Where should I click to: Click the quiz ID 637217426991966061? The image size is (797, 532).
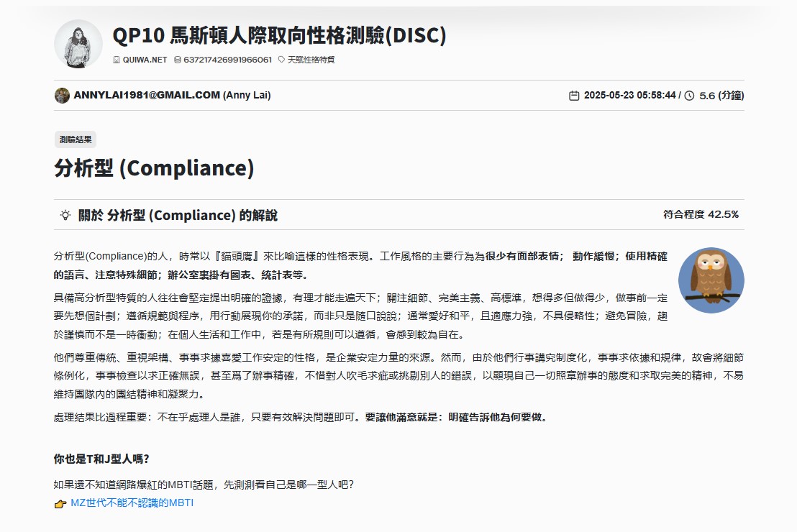228,60
